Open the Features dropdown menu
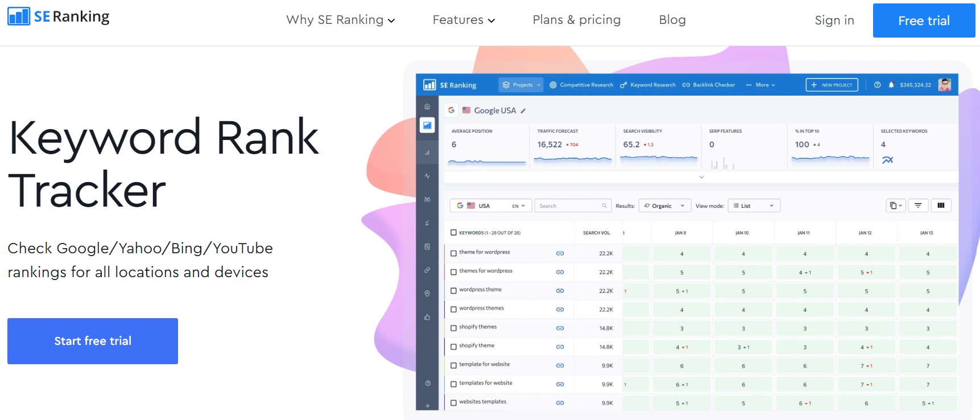This screenshot has height=420, width=980. pyautogui.click(x=464, y=20)
